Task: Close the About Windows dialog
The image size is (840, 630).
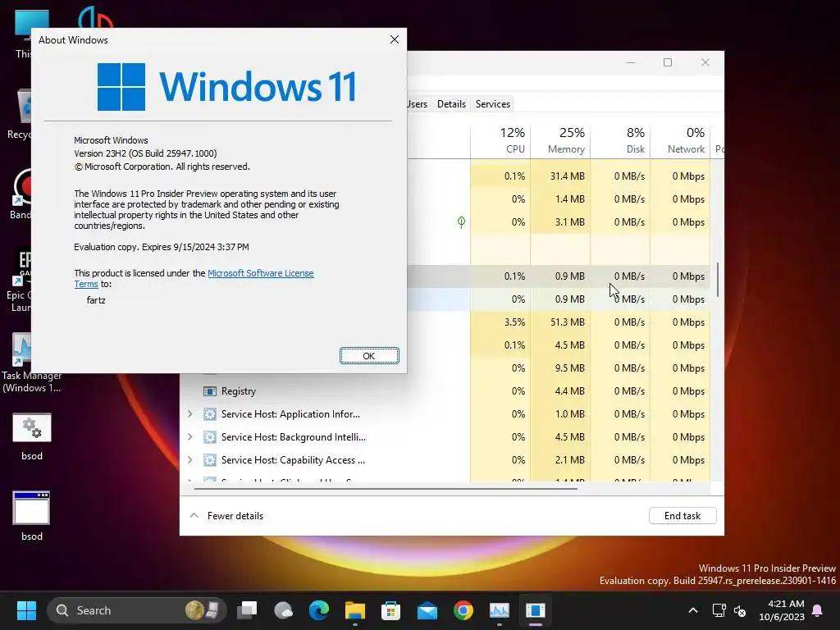Action: tap(395, 39)
